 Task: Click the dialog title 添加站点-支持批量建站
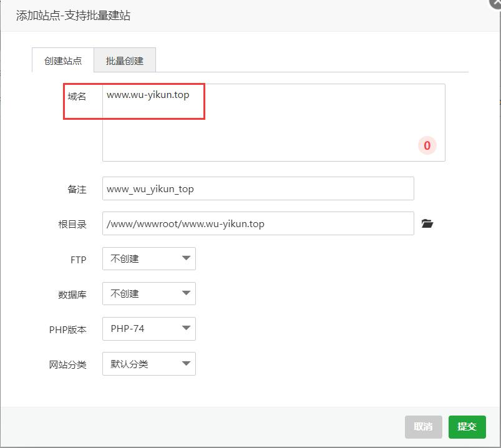[x=73, y=16]
